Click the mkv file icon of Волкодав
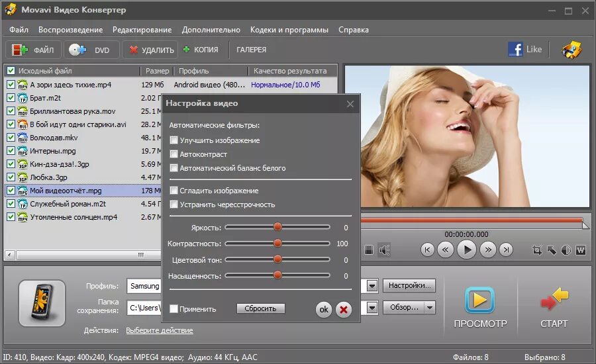This screenshot has height=364, width=596. point(23,138)
